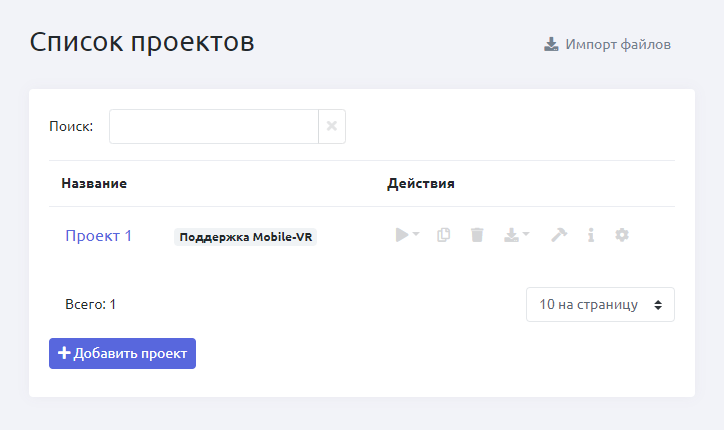
Task: Open the Импорт файлов link
Action: tap(617, 44)
